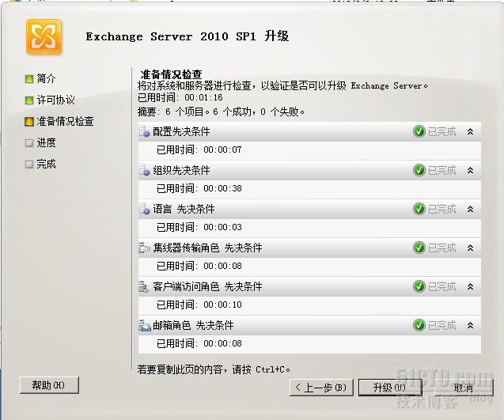504x420 pixels.
Task: Click the green square beside 许可协议
Action: (x=29, y=100)
